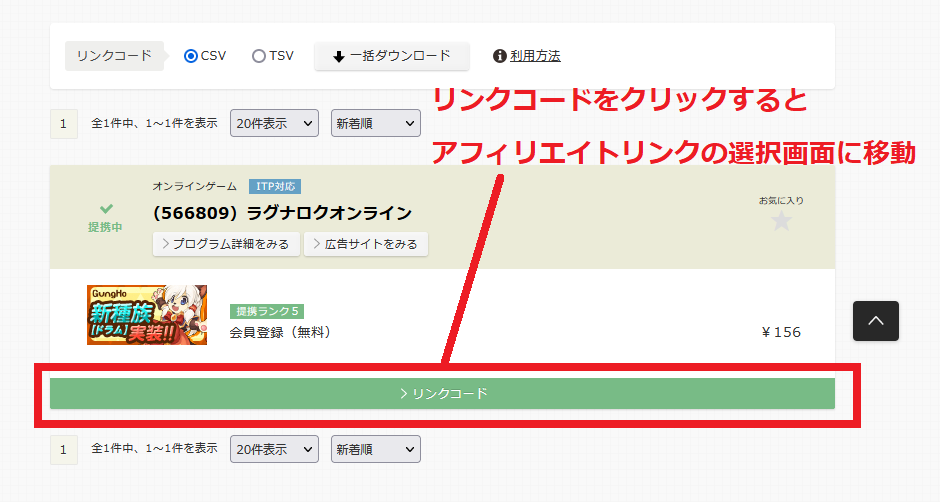Image resolution: width=940 pixels, height=502 pixels.
Task: Click the (566809) ラグナロクオンライン program title
Action: coord(282,212)
